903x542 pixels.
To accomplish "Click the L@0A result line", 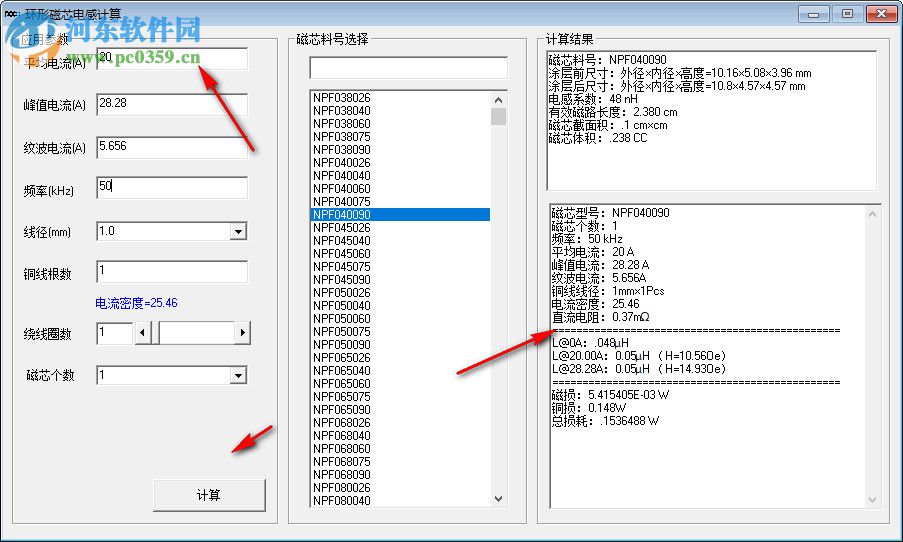I will click(x=590, y=343).
